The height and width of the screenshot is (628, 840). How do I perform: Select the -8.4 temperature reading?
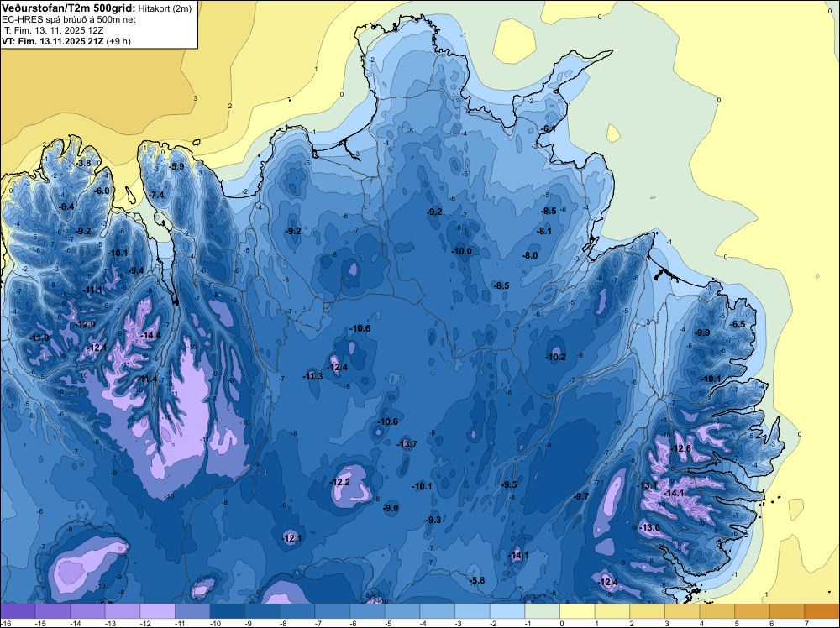(66, 207)
